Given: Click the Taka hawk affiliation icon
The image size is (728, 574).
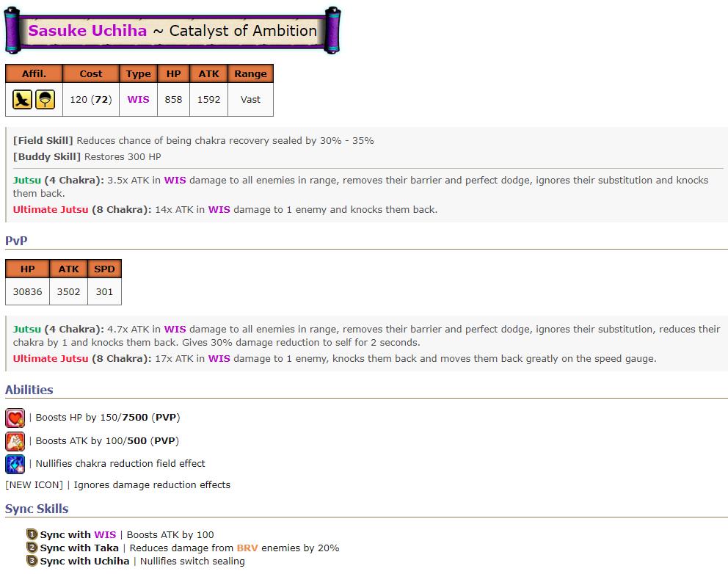Looking at the screenshot, I should click(22, 99).
